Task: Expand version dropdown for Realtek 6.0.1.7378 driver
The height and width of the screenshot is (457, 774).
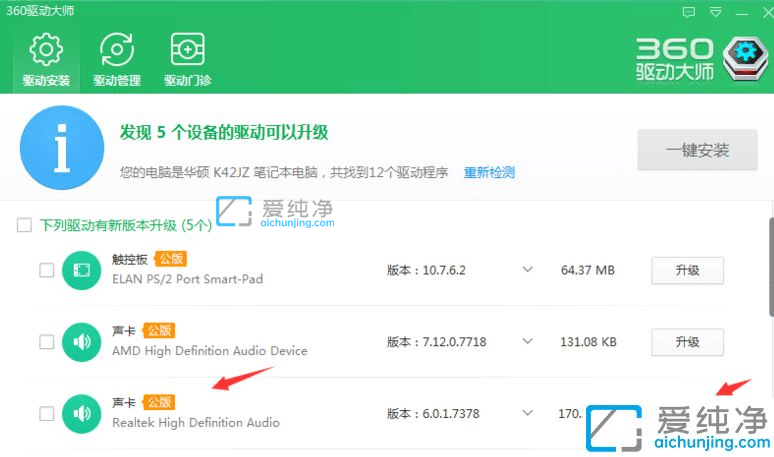Action: [x=528, y=414]
